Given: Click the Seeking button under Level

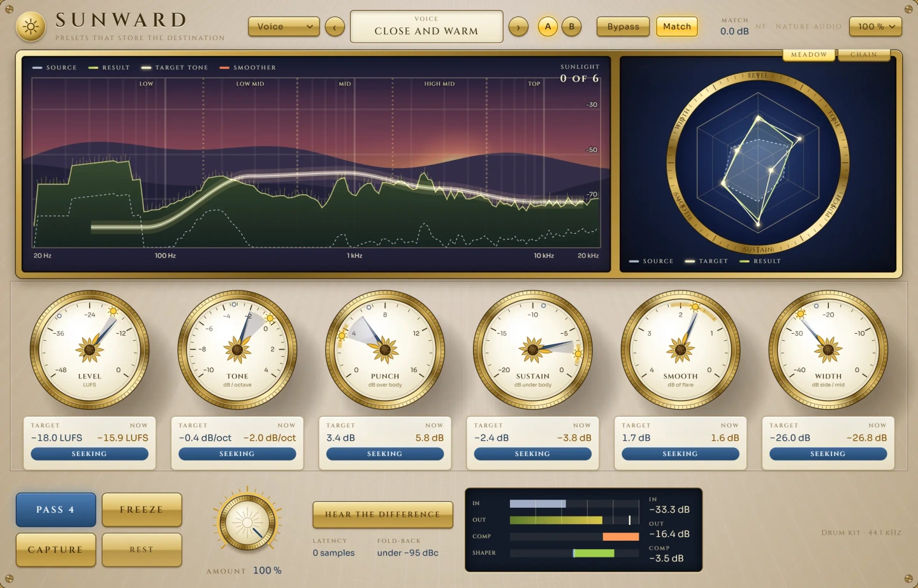Looking at the screenshot, I should click(89, 454).
